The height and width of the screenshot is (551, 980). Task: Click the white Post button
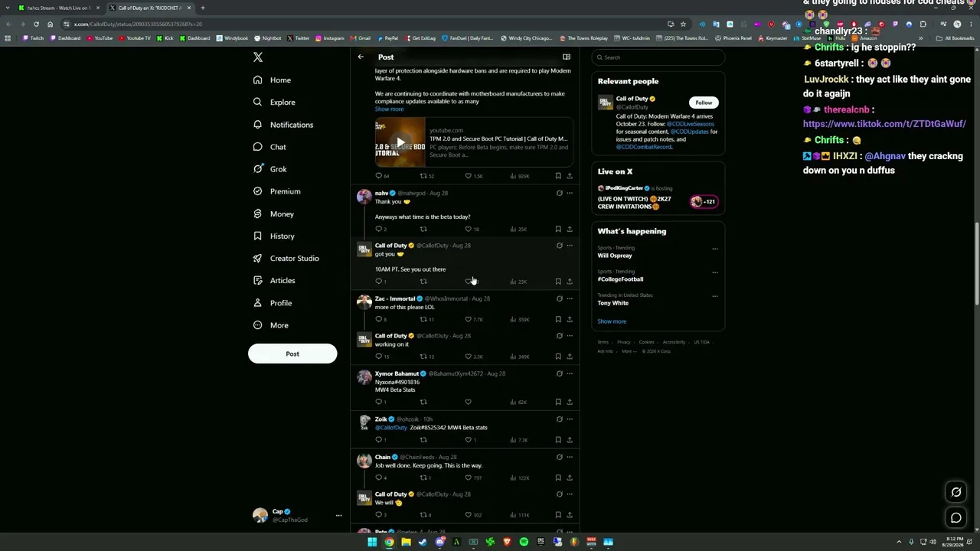(292, 354)
